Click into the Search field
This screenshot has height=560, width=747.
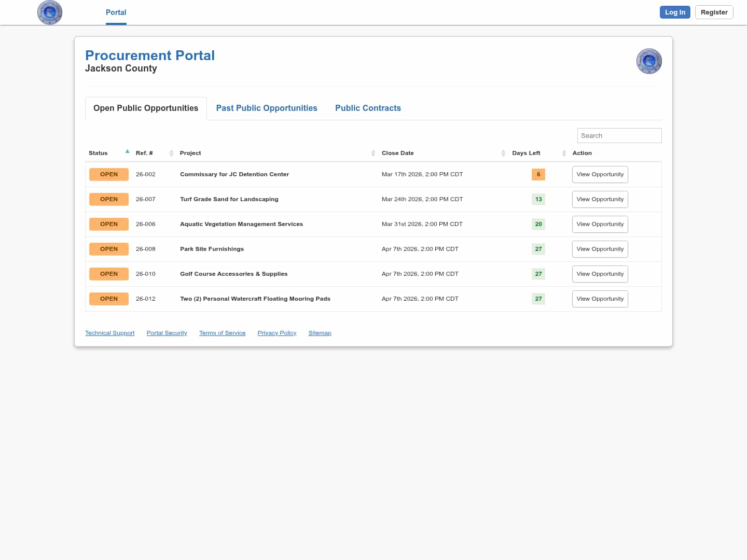coord(619,135)
